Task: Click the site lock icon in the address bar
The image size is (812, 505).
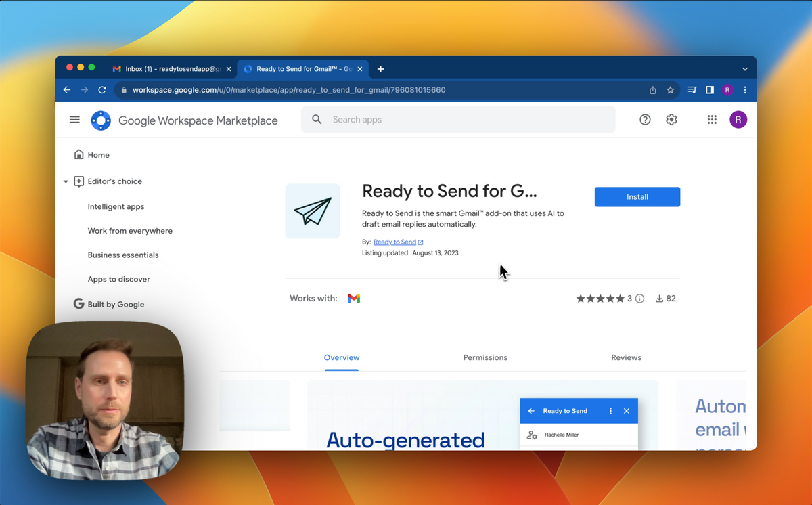Action: [123, 90]
